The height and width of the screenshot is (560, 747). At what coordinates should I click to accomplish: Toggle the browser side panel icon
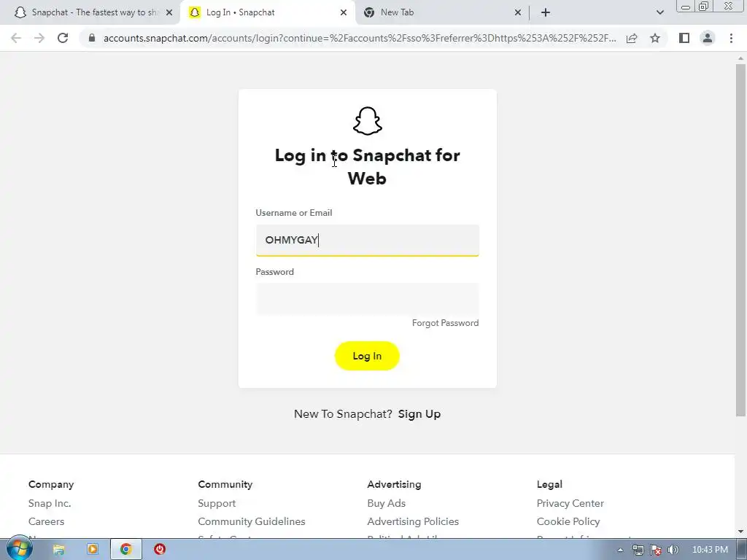[684, 38]
